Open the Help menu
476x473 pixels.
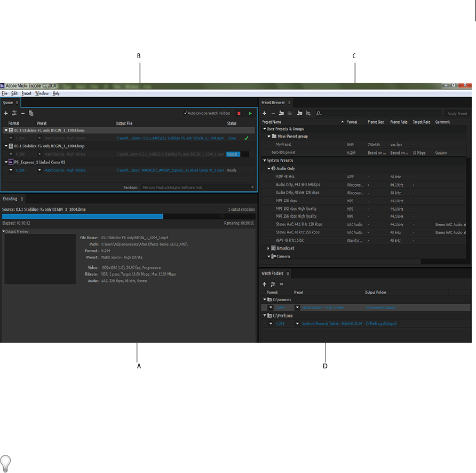click(56, 93)
